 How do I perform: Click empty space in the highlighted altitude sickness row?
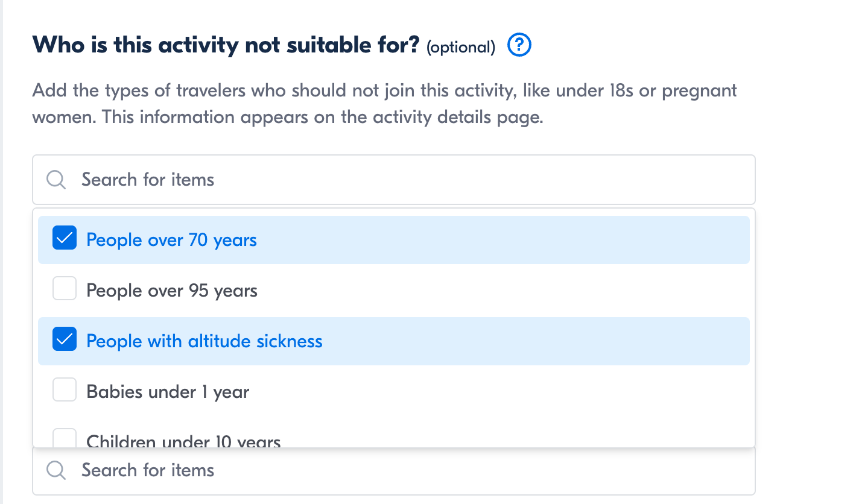pyautogui.click(x=531, y=341)
